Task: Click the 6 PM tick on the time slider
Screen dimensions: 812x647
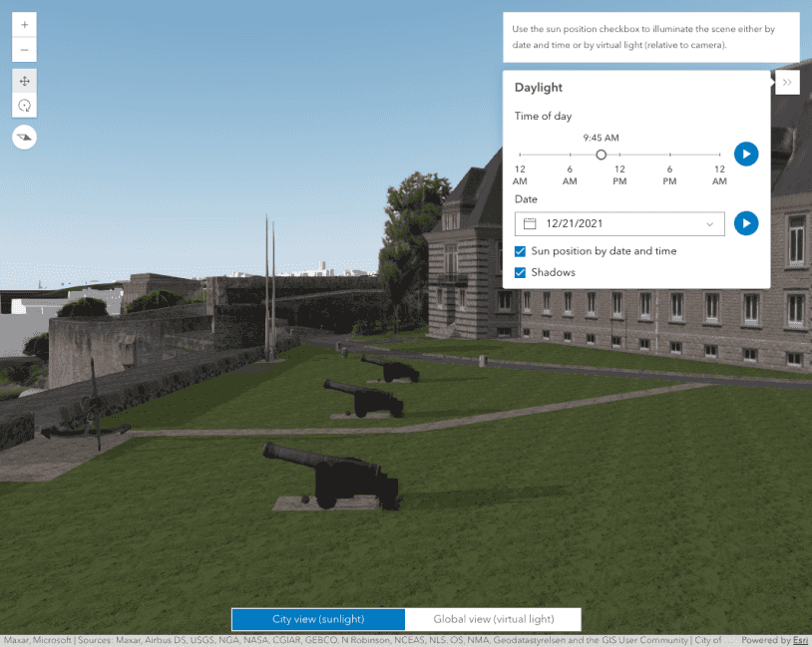Action: pyautogui.click(x=669, y=155)
